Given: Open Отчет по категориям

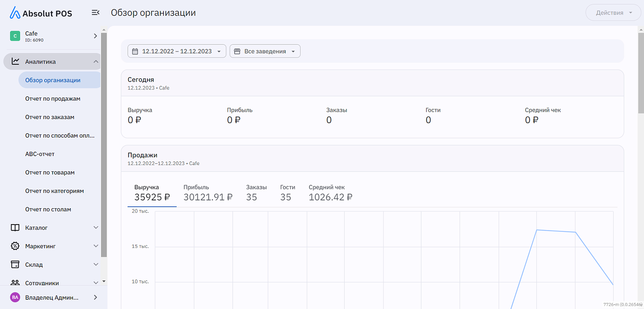Looking at the screenshot, I should [x=54, y=191].
